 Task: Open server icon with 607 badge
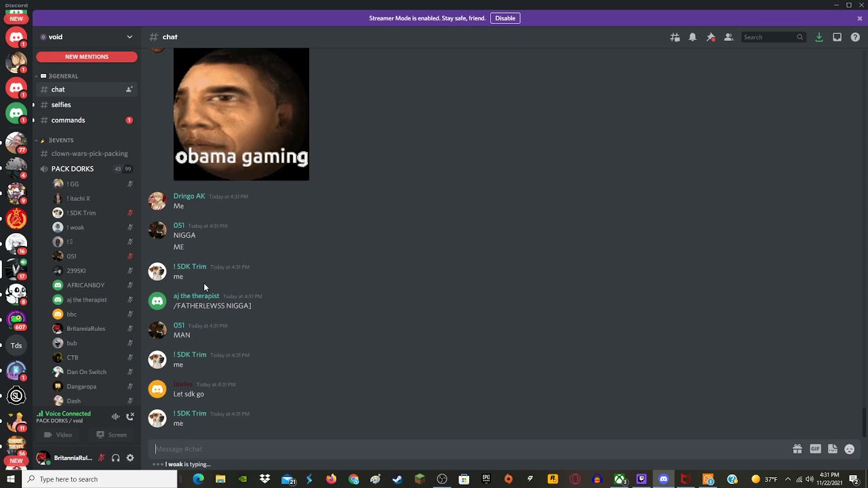click(x=16, y=319)
